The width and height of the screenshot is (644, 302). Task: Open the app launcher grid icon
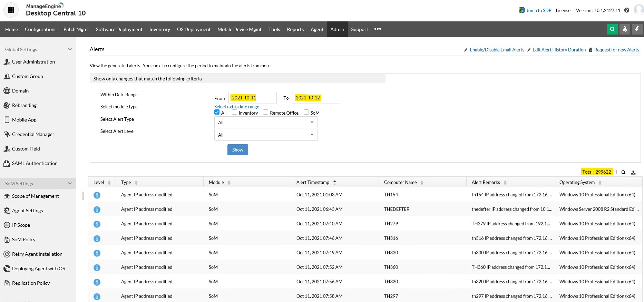tap(11, 10)
